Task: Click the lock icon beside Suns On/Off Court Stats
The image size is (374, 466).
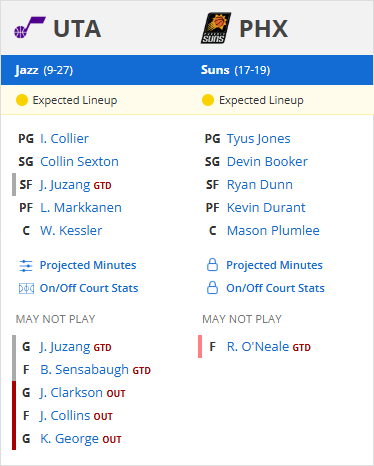Action: [x=212, y=288]
